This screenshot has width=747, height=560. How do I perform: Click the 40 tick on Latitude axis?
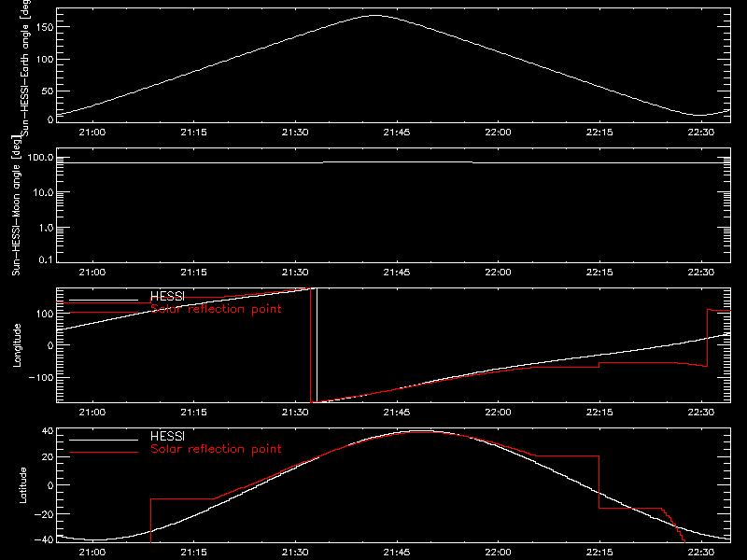tap(48, 431)
